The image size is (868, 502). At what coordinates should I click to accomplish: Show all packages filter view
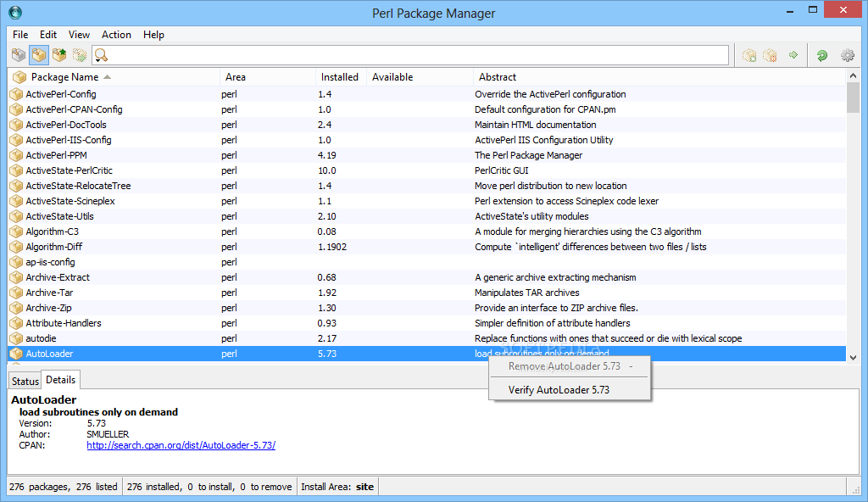point(19,54)
